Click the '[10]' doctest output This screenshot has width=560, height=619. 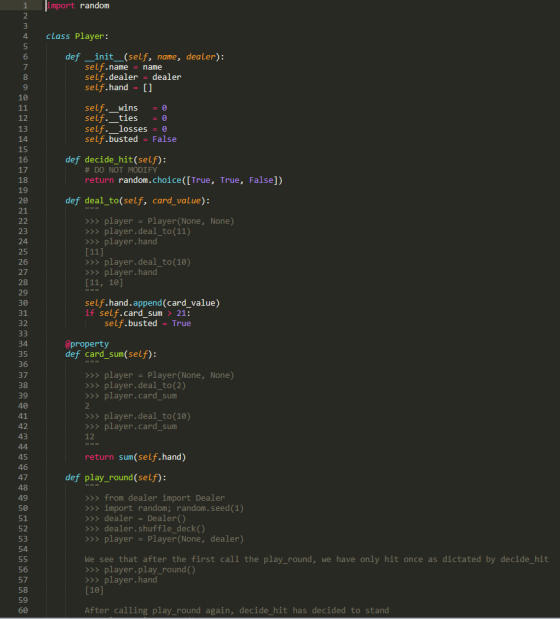tap(94, 591)
